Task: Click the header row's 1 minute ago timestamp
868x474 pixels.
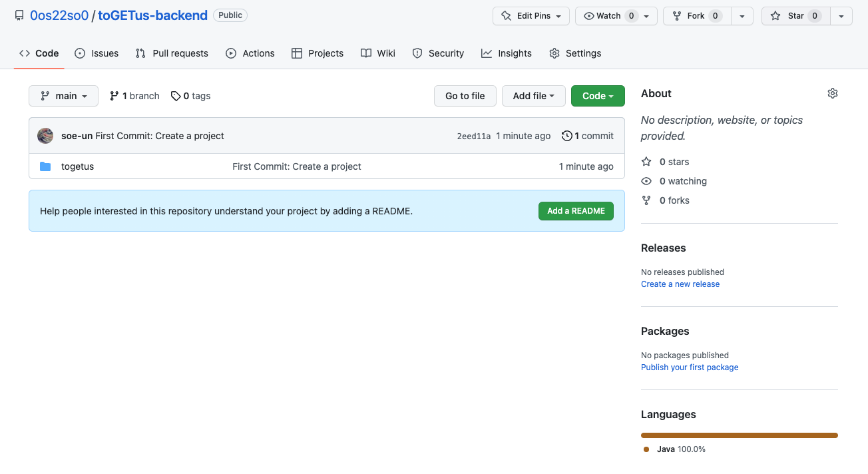Action: 523,136
